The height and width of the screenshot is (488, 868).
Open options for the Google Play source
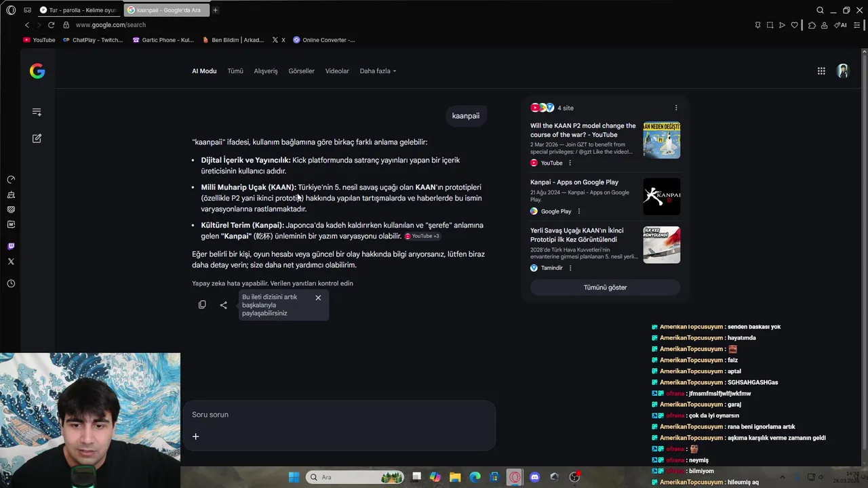tap(578, 211)
